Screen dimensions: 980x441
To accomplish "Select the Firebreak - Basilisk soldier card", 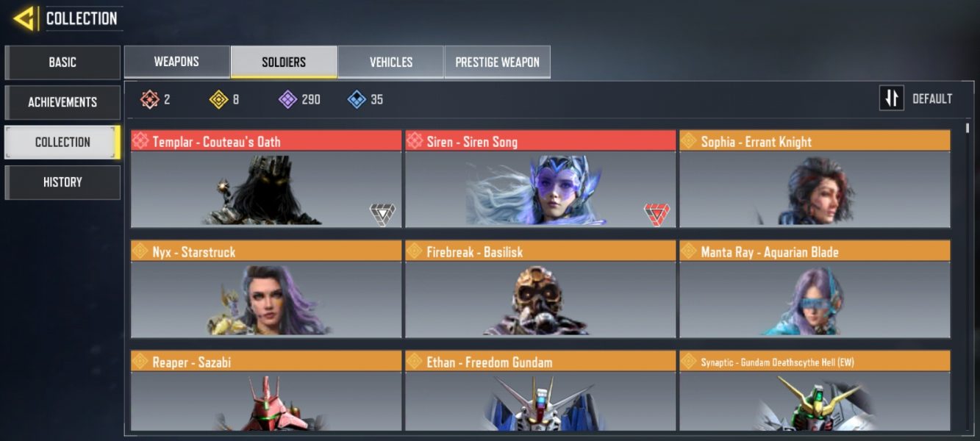I will coord(540,290).
